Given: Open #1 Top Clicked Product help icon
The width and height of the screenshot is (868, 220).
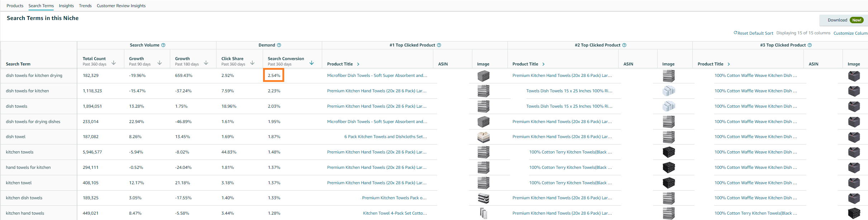Looking at the screenshot, I should click(439, 45).
